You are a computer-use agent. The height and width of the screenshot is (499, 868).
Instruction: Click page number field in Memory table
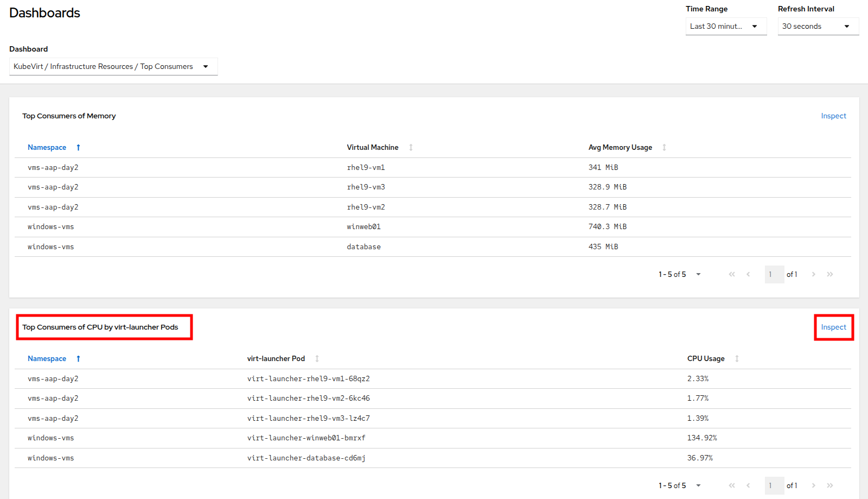(774, 275)
